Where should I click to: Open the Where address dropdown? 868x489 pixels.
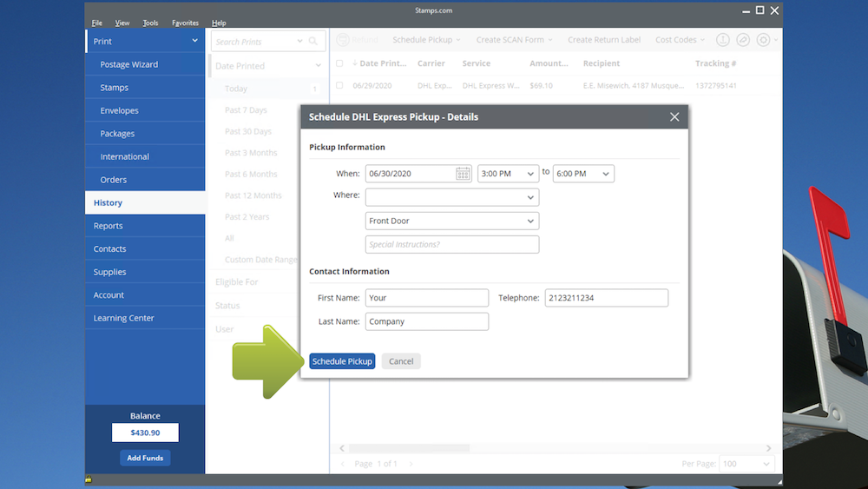452,197
